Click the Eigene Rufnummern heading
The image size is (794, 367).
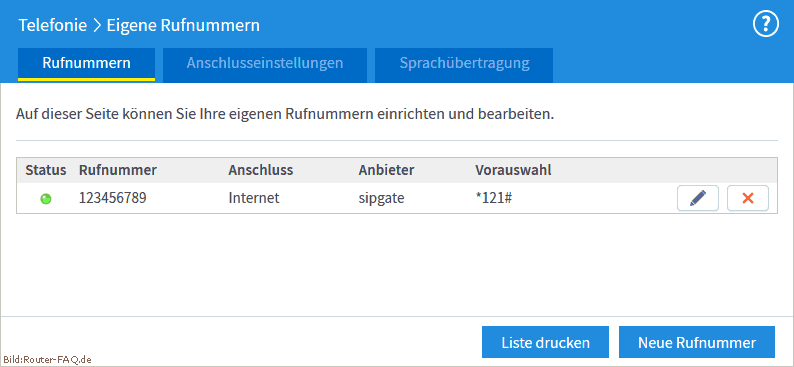coord(183,25)
